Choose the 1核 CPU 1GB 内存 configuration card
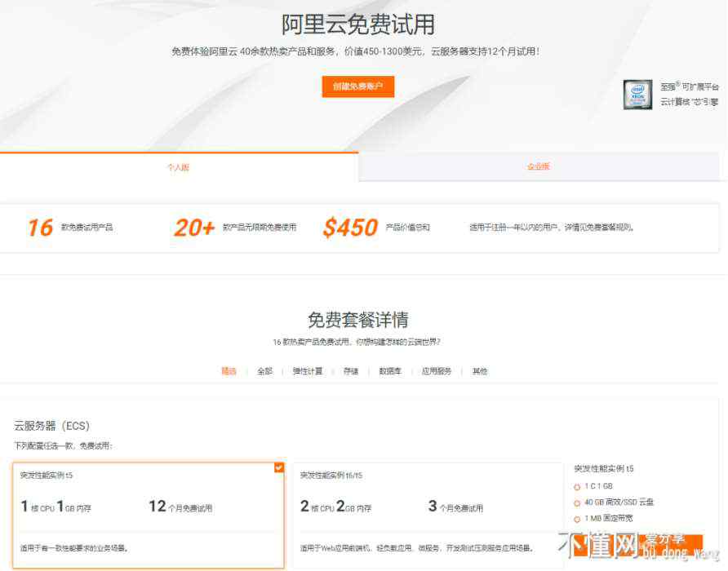Viewport: 728px width, 571px height. [x=149, y=516]
